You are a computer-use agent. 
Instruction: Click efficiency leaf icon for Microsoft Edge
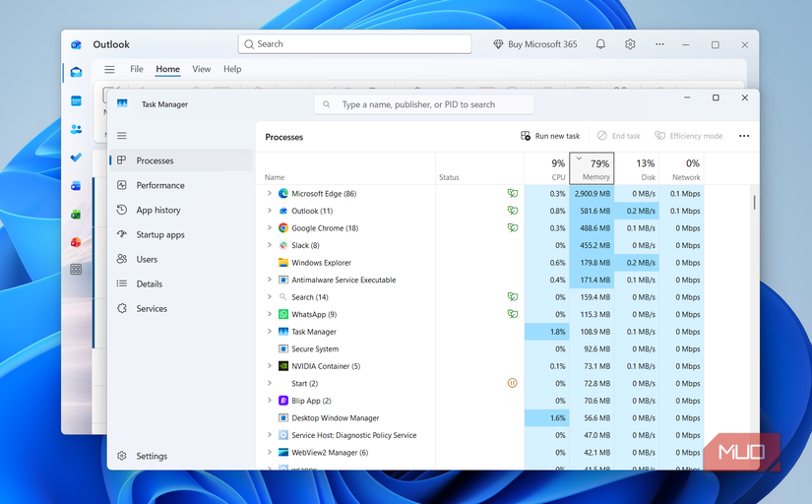coord(512,194)
